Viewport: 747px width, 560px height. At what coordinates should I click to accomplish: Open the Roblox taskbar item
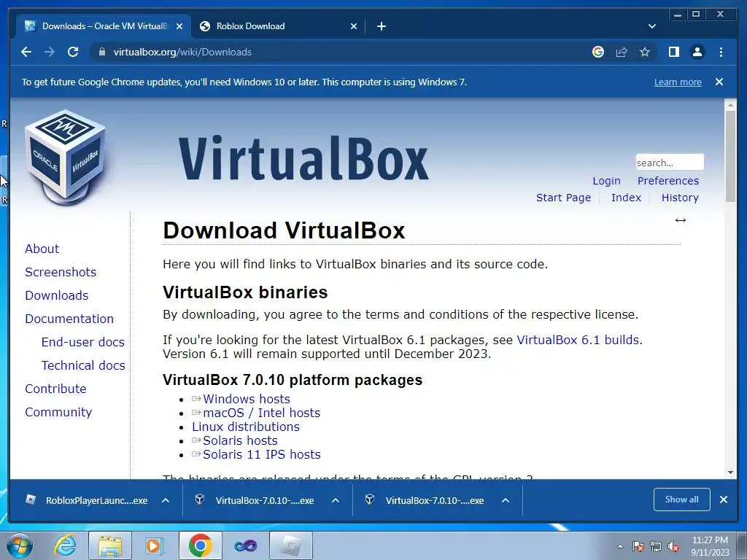click(x=291, y=545)
